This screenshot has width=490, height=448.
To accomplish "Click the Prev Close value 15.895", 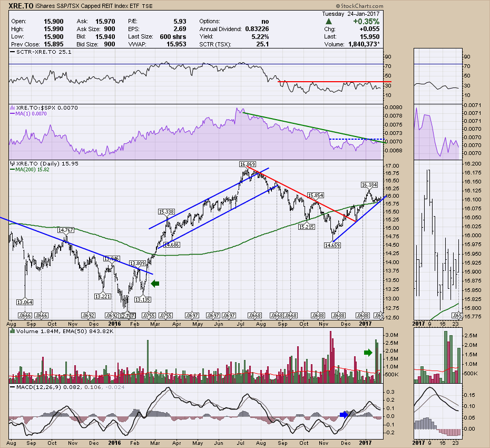I will (53, 44).
